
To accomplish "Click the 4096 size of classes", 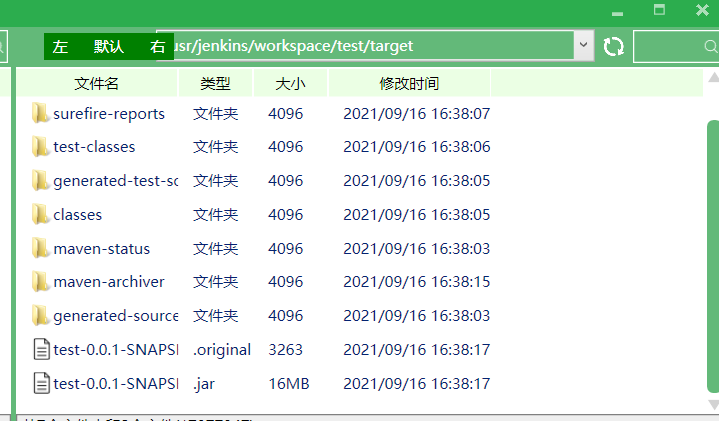I will point(285,215).
